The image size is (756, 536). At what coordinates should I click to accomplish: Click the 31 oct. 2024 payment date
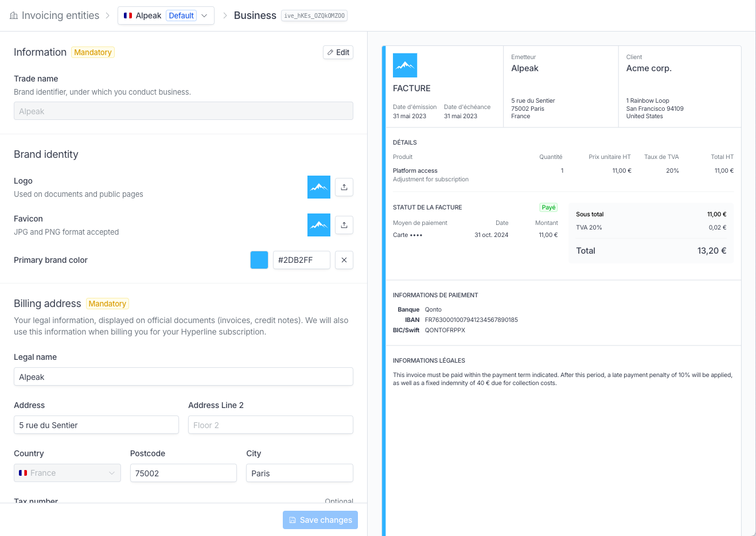pyautogui.click(x=492, y=235)
